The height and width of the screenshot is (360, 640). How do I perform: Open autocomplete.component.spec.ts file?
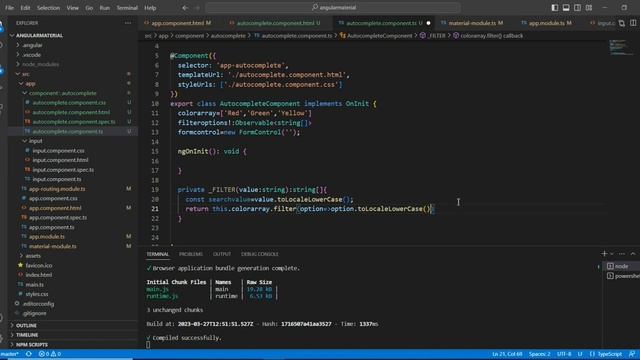[x=73, y=122]
